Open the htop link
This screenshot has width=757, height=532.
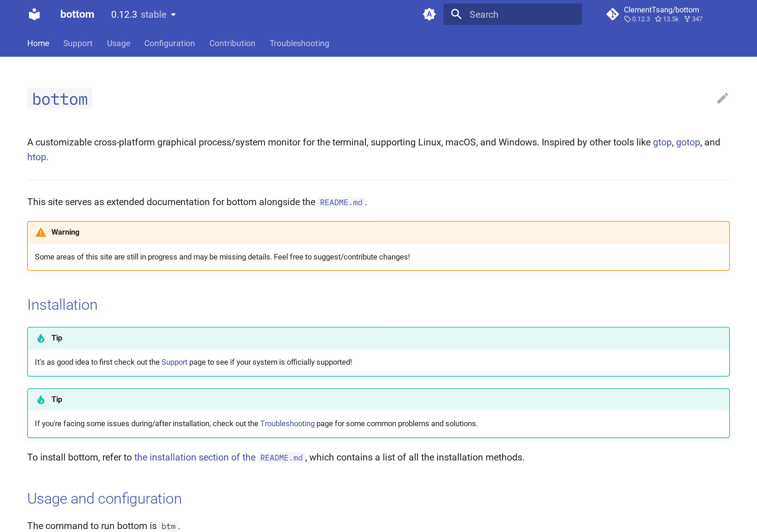click(37, 157)
